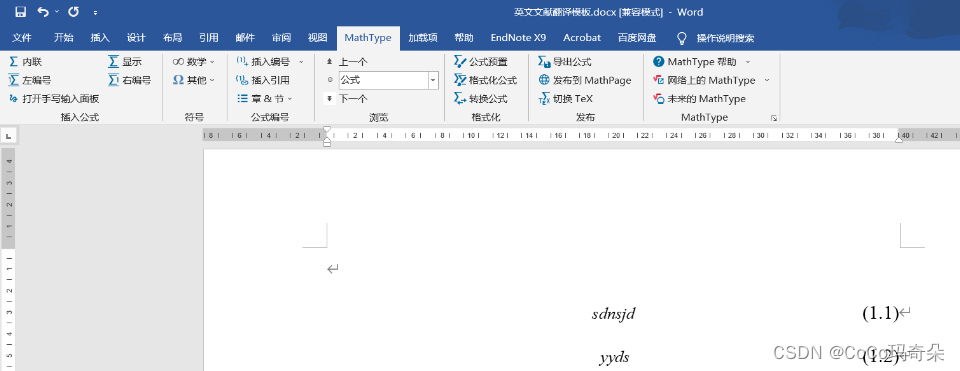Open the Acrobat ribbon tab

pyautogui.click(x=582, y=37)
